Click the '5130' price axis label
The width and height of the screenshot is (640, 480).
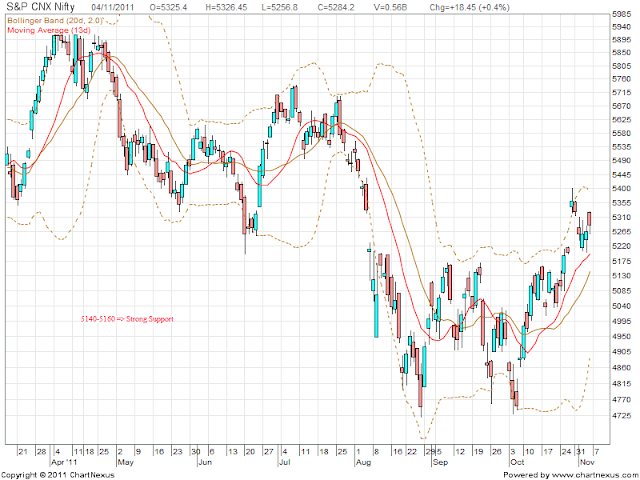tap(622, 276)
